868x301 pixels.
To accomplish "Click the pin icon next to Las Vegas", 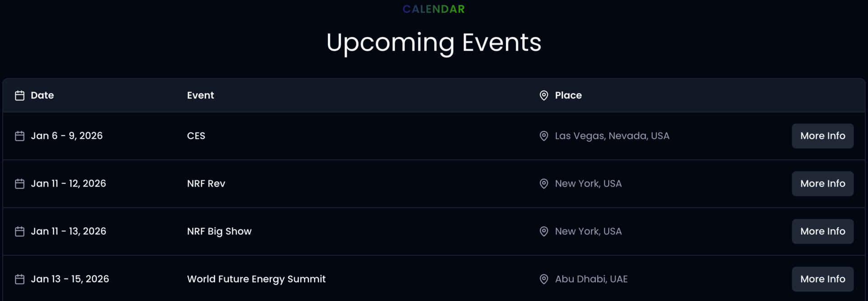I will click(x=544, y=136).
